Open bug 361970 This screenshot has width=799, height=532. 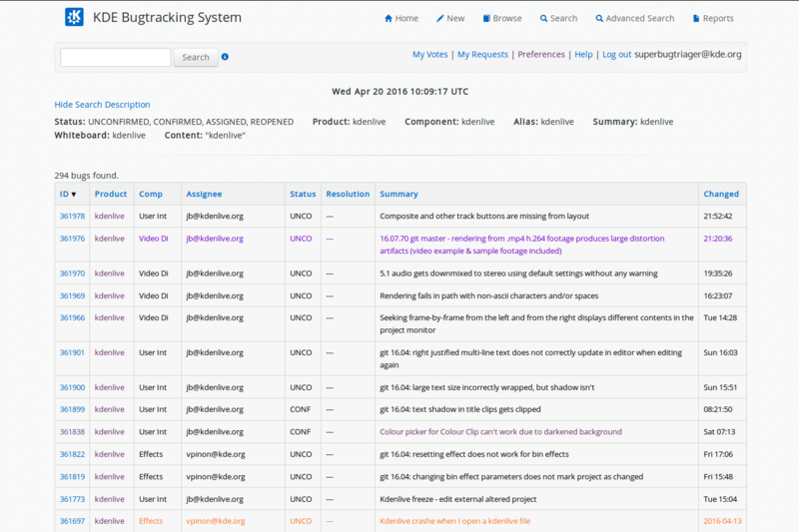72,273
